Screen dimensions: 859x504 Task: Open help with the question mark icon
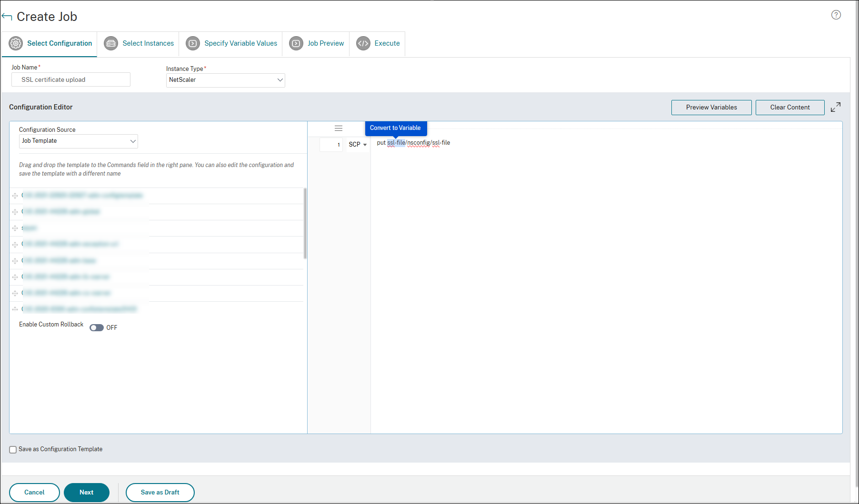point(836,15)
